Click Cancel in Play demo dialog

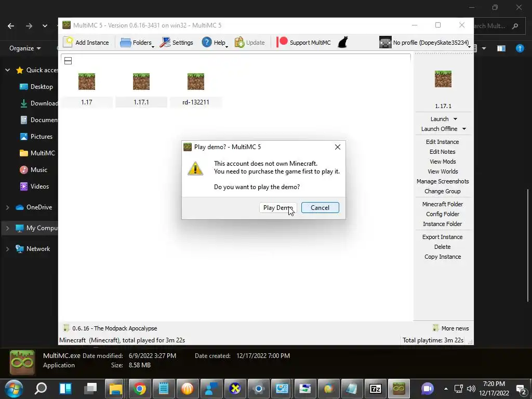tap(320, 208)
